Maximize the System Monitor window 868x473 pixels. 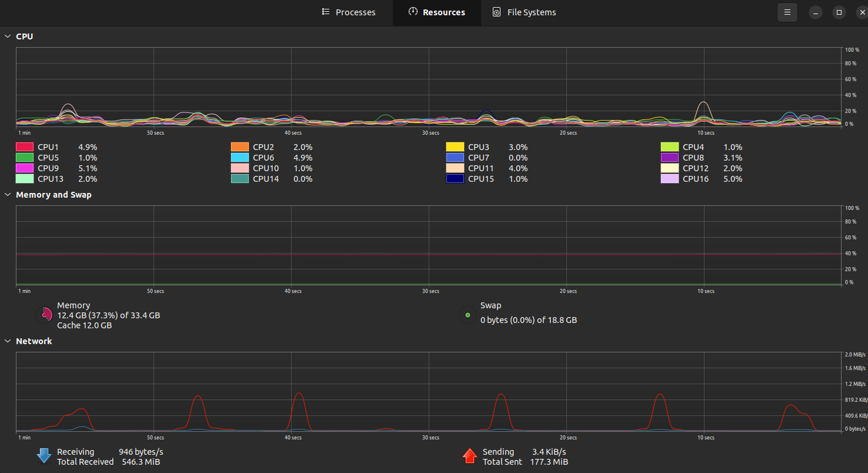(839, 12)
